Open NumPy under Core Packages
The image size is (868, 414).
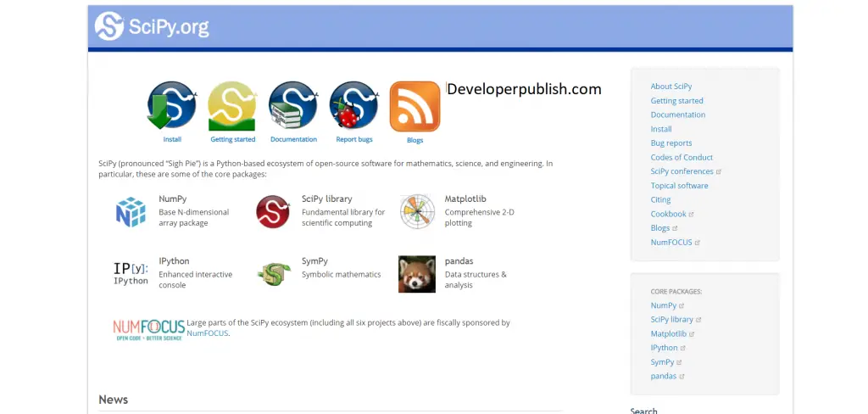click(663, 305)
